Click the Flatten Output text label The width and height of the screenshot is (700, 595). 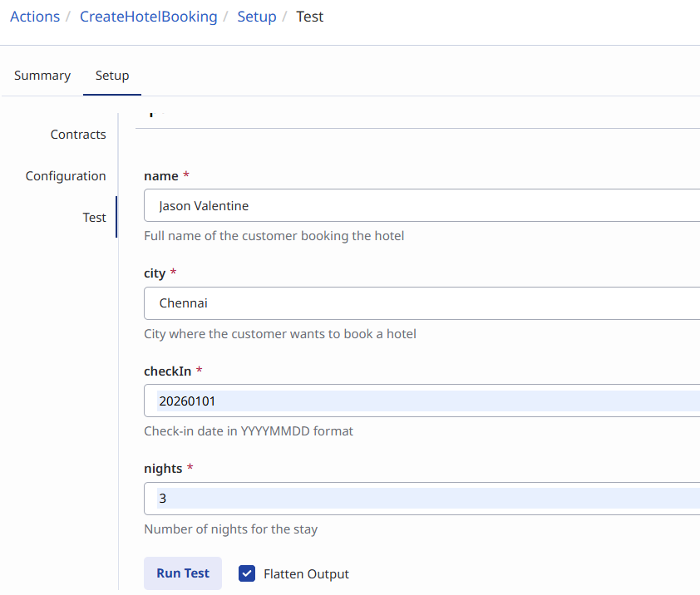click(x=306, y=574)
